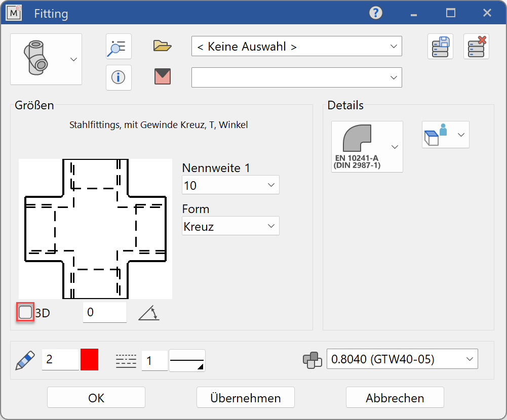The height and width of the screenshot is (420, 507).
Task: Open the Form dropdown showing Kreuz
Action: pos(230,226)
